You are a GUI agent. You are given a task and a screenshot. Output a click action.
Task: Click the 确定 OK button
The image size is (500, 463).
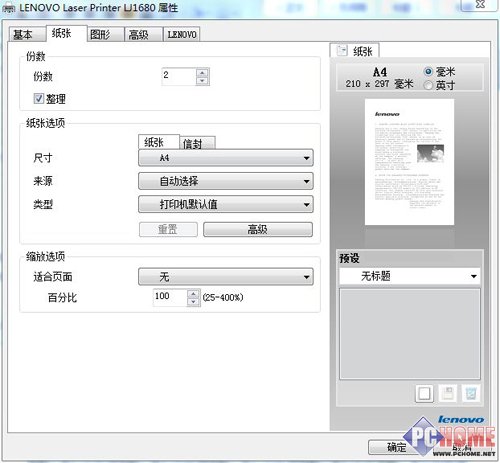397,447
